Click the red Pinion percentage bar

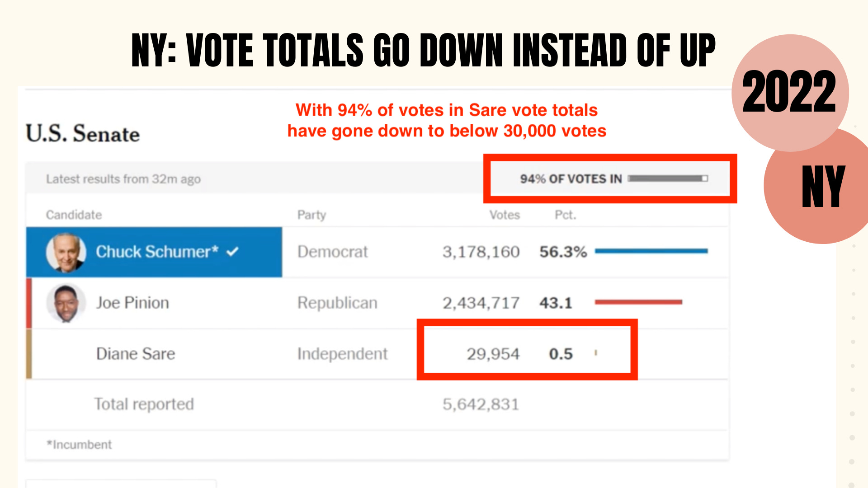(x=638, y=302)
